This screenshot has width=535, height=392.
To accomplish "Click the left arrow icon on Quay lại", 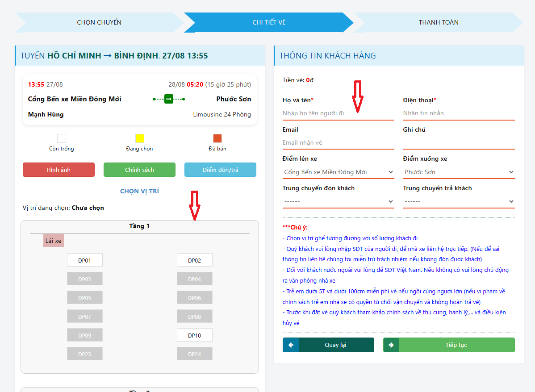I will coord(291,345).
